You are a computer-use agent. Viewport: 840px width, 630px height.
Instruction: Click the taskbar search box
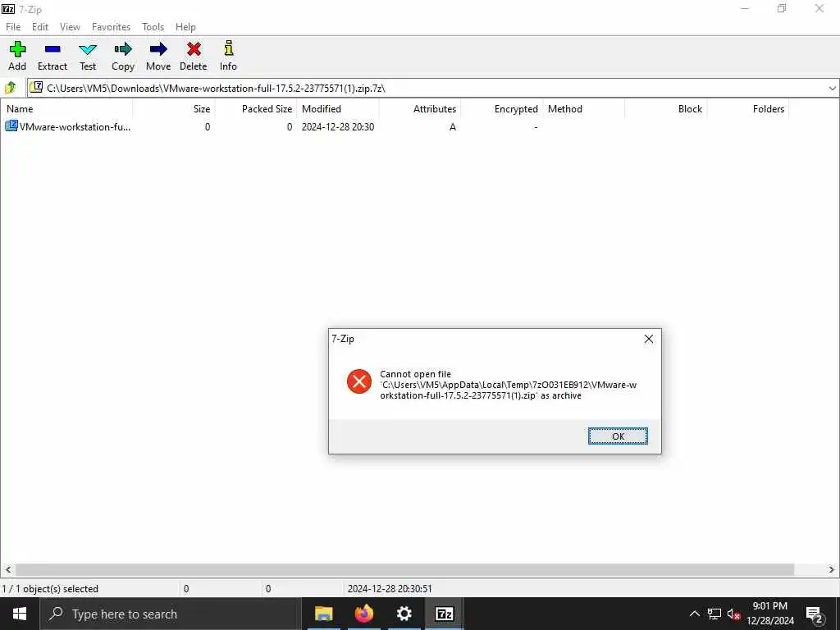click(x=171, y=614)
